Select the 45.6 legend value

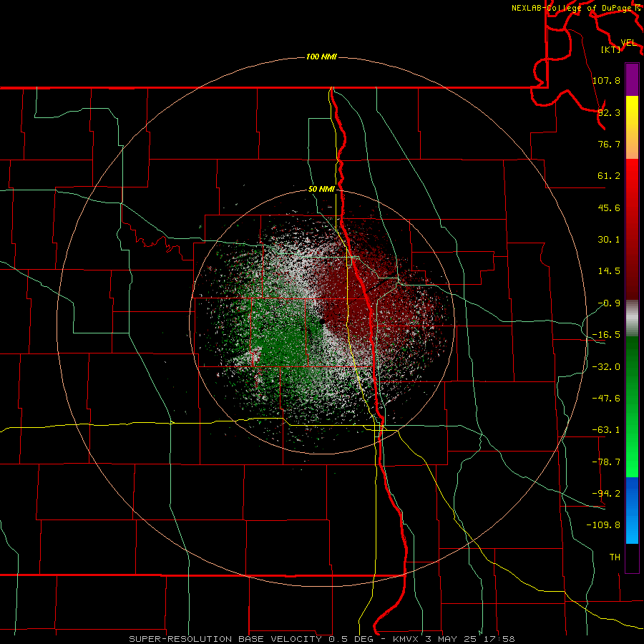click(x=609, y=208)
